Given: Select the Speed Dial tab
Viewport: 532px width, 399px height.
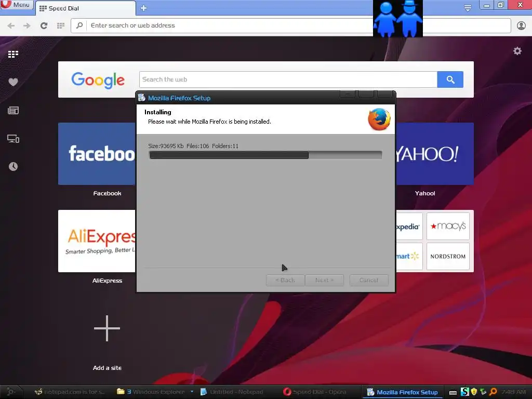Looking at the screenshot, I should (x=86, y=8).
